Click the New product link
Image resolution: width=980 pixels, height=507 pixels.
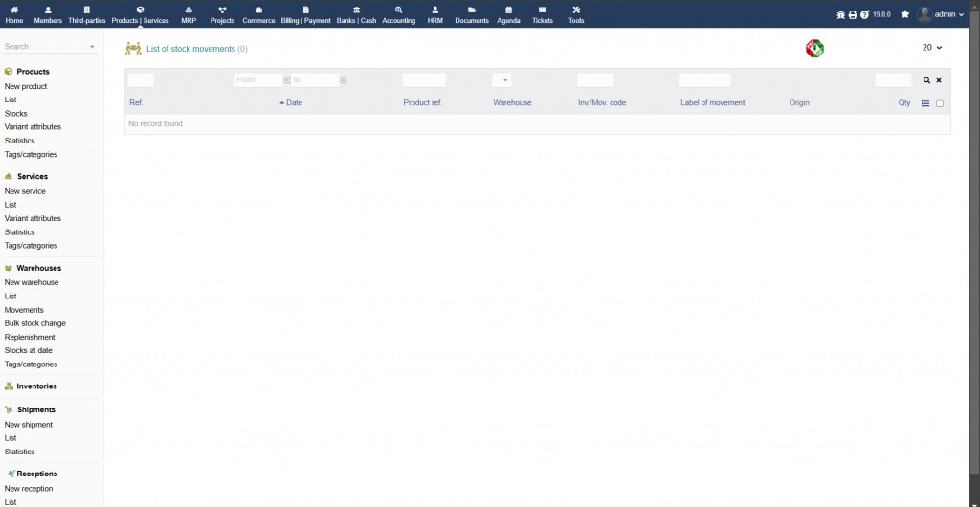pos(26,87)
